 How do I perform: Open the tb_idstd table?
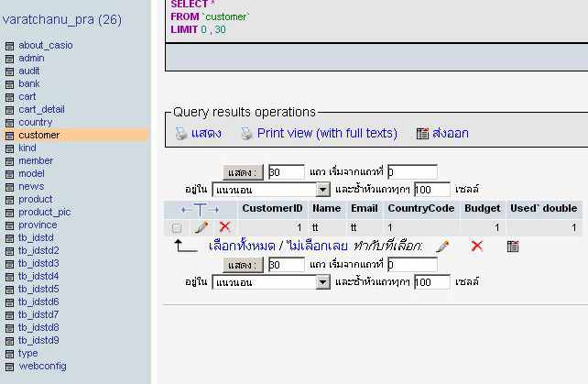(x=36, y=238)
